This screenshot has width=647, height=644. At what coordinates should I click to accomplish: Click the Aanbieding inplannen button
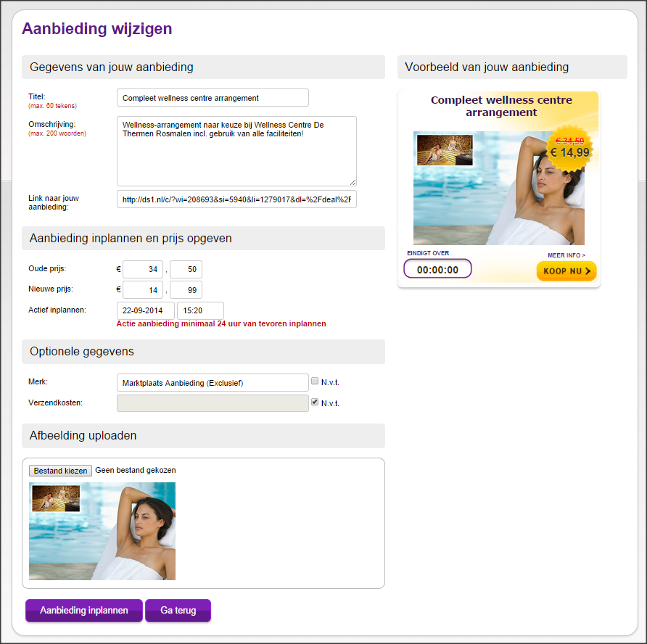pyautogui.click(x=84, y=610)
